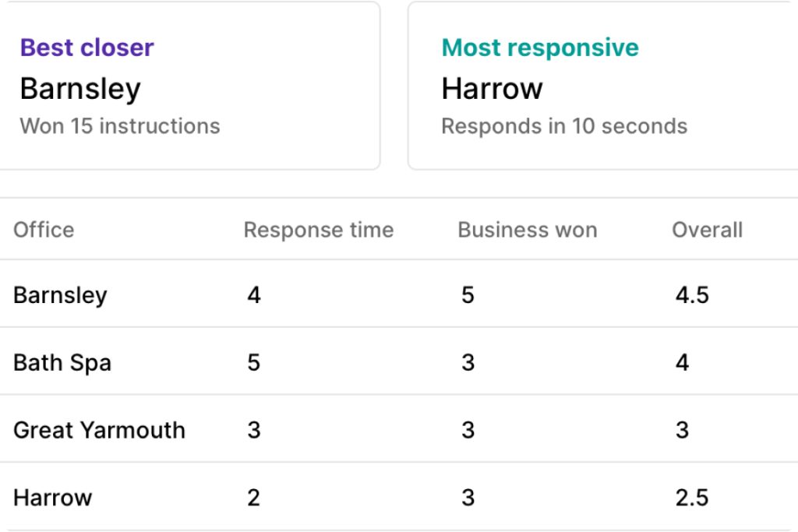Sort by Business won column header

(x=528, y=230)
